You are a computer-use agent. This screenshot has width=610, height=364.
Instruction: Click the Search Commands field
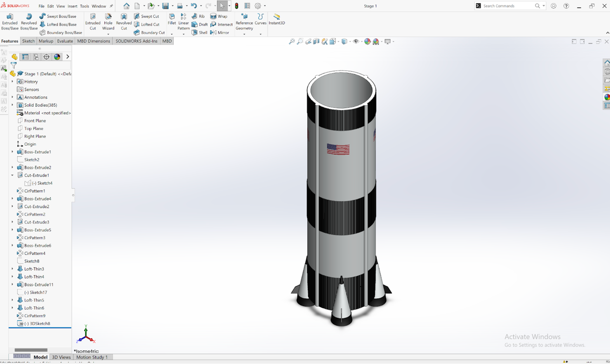coord(507,6)
